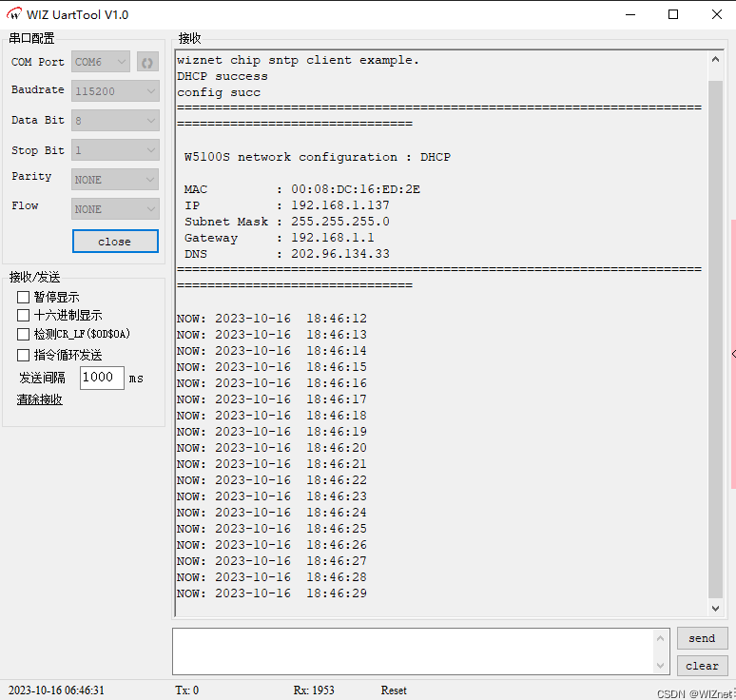The width and height of the screenshot is (736, 700).
Task: Click the Subnet Mask value 255.255.255.0
Action: point(340,221)
